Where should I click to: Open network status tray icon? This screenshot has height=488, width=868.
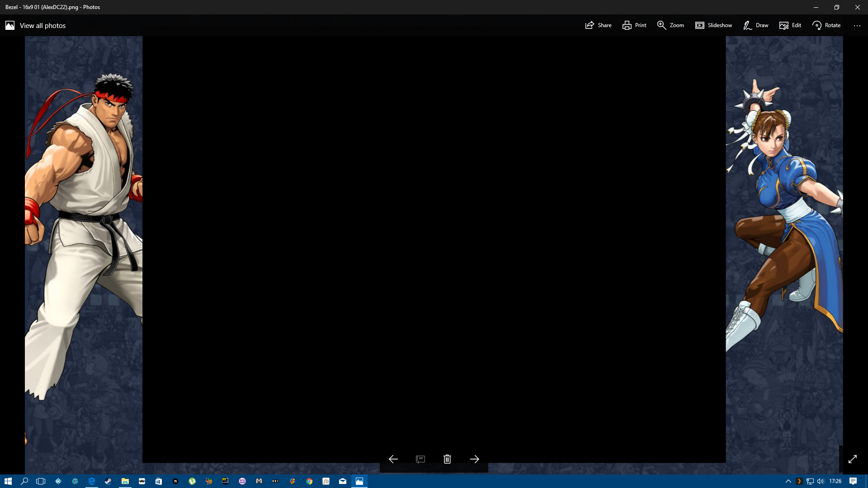810,481
